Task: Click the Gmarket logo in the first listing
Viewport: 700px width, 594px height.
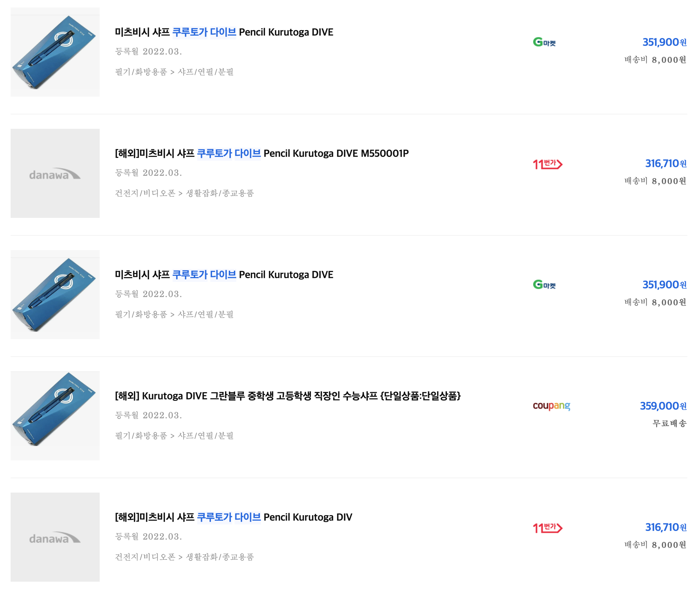Action: pos(544,42)
